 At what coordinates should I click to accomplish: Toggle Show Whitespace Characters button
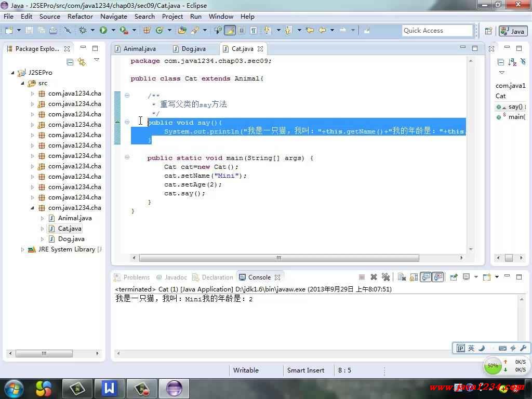pyautogui.click(x=254, y=30)
